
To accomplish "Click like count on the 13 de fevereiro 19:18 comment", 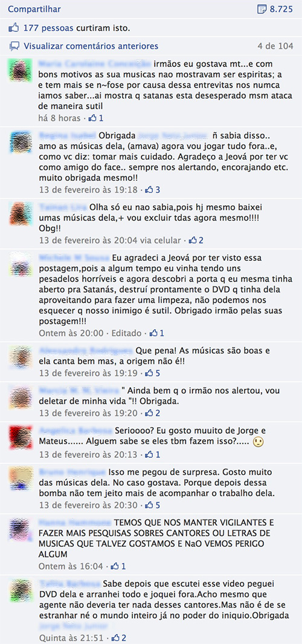I will [x=158, y=190].
